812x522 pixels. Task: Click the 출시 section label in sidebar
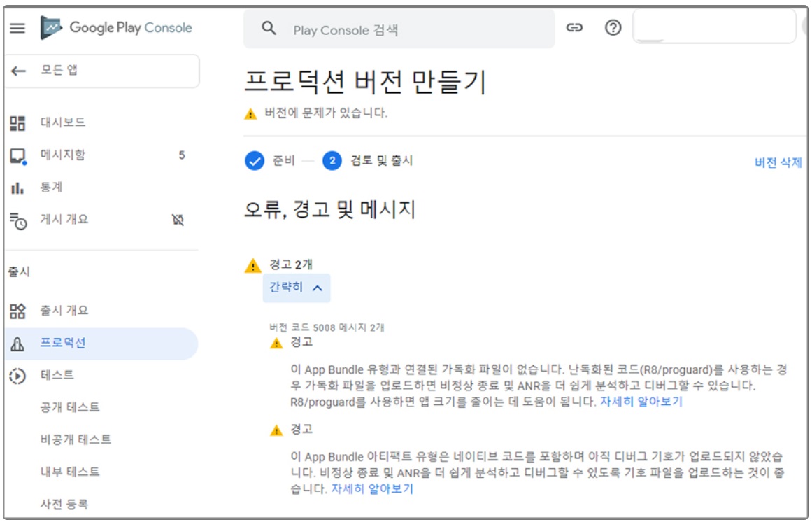tap(19, 272)
